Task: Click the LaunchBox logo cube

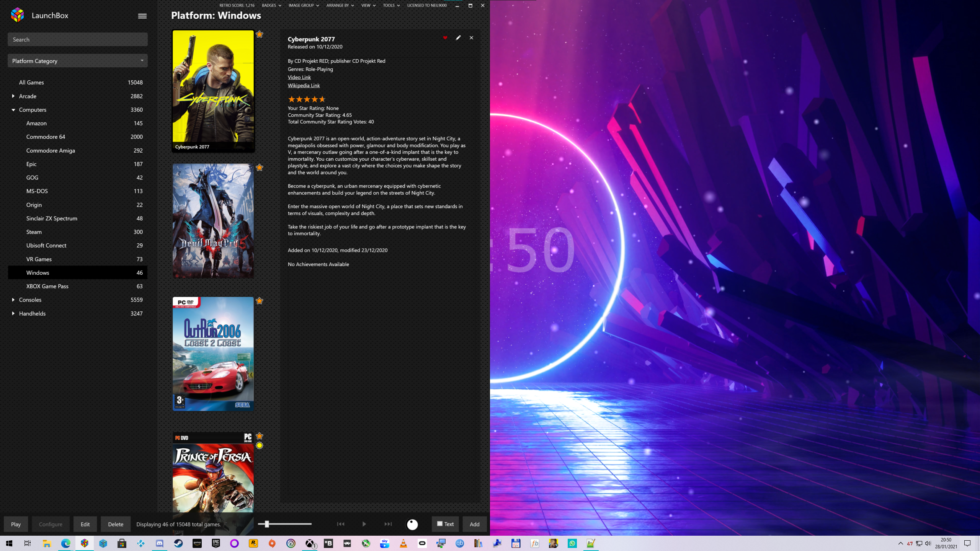Action: pos(17,15)
